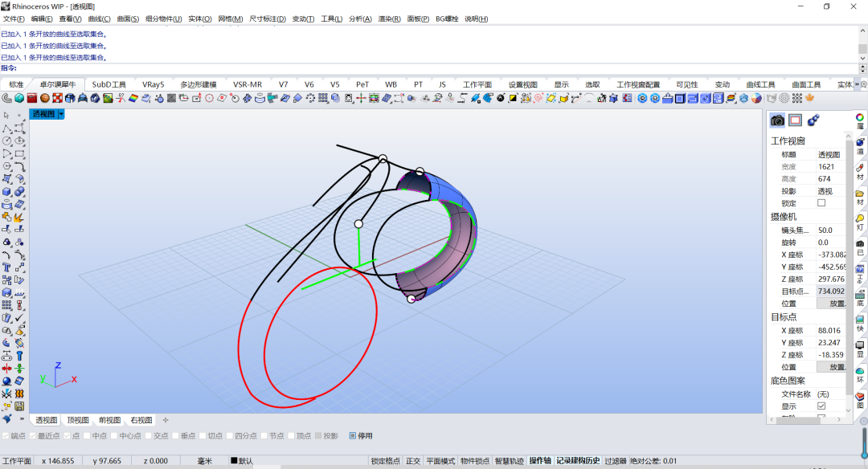Open the 透视图 viewport title dropdown arrow
The image size is (868, 469).
pos(61,114)
